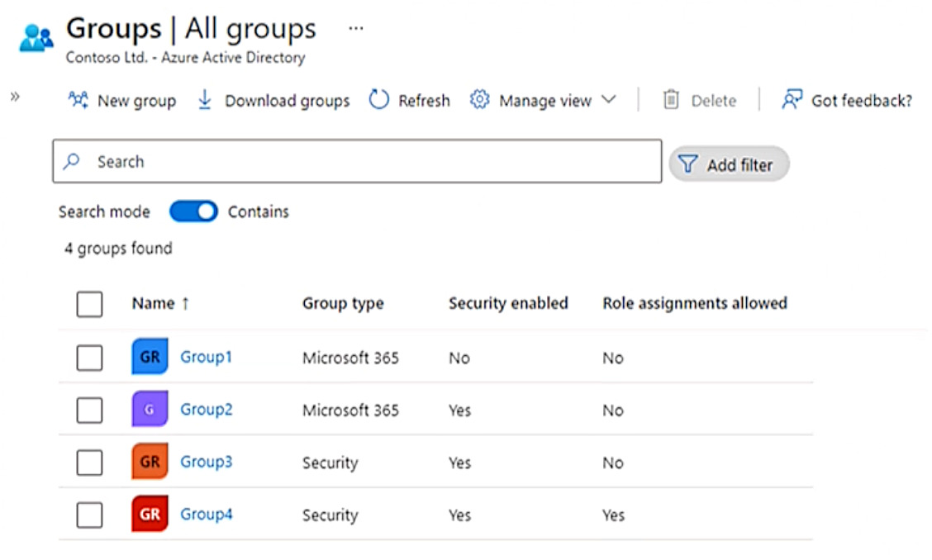
Task: Open the Group4 link
Action: click(x=207, y=514)
